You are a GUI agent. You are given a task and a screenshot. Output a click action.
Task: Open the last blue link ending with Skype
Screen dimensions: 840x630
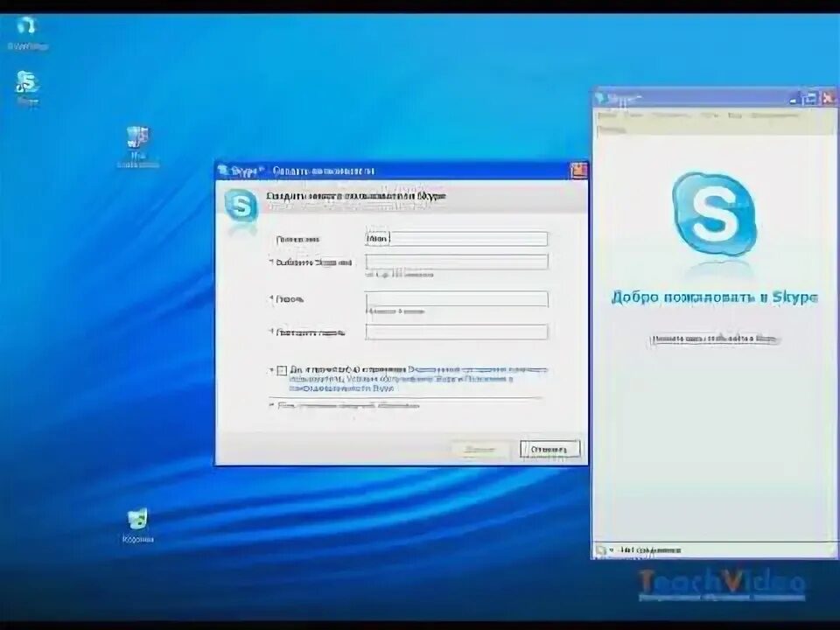click(x=342, y=388)
